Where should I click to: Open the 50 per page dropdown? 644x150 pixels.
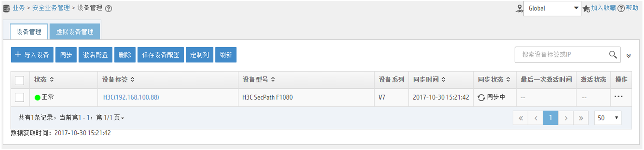(608, 118)
